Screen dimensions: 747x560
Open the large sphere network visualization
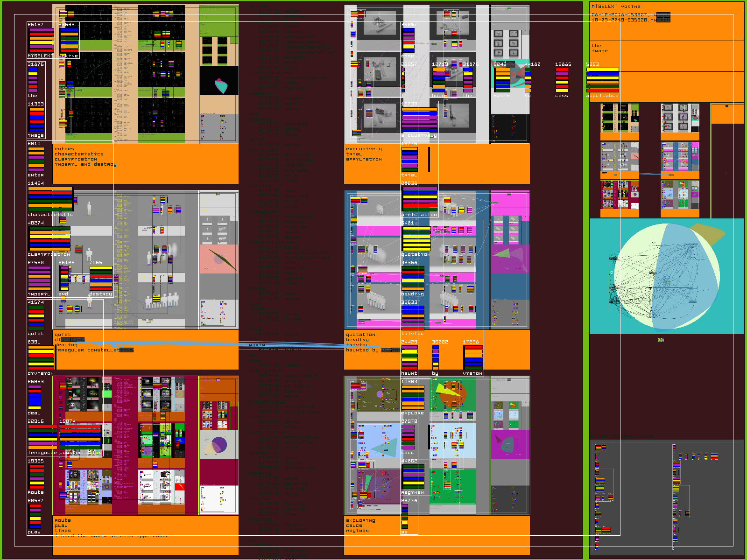(x=666, y=276)
